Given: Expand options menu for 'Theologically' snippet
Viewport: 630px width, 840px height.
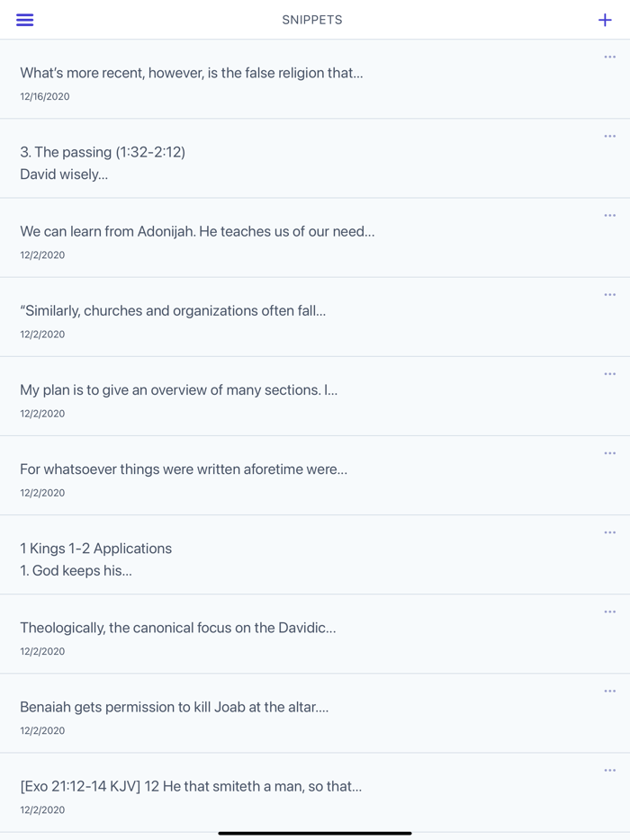Looking at the screenshot, I should 609,612.
